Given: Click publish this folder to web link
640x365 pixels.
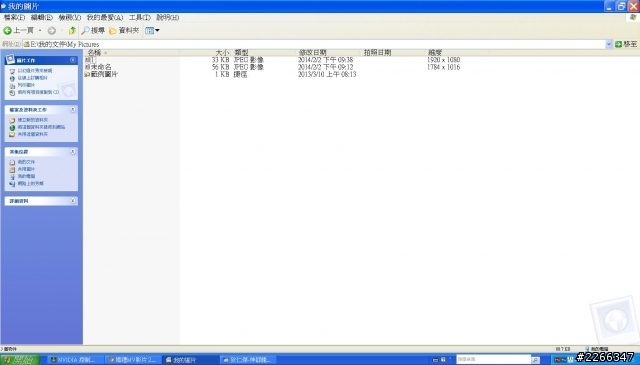Looking at the screenshot, I should point(41,127).
